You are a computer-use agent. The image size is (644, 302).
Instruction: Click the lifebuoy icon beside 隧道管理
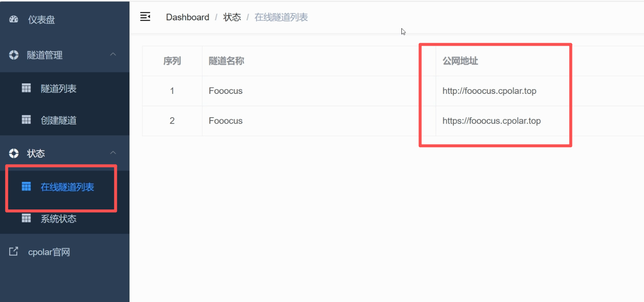tap(14, 55)
